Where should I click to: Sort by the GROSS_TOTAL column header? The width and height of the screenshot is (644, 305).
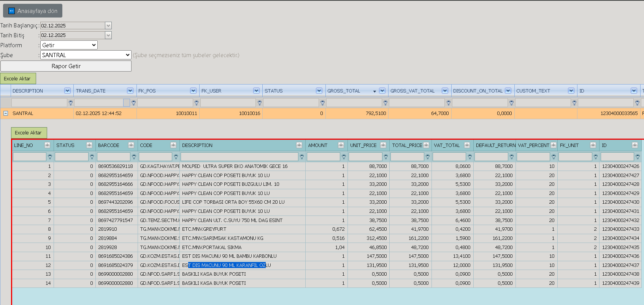click(344, 91)
